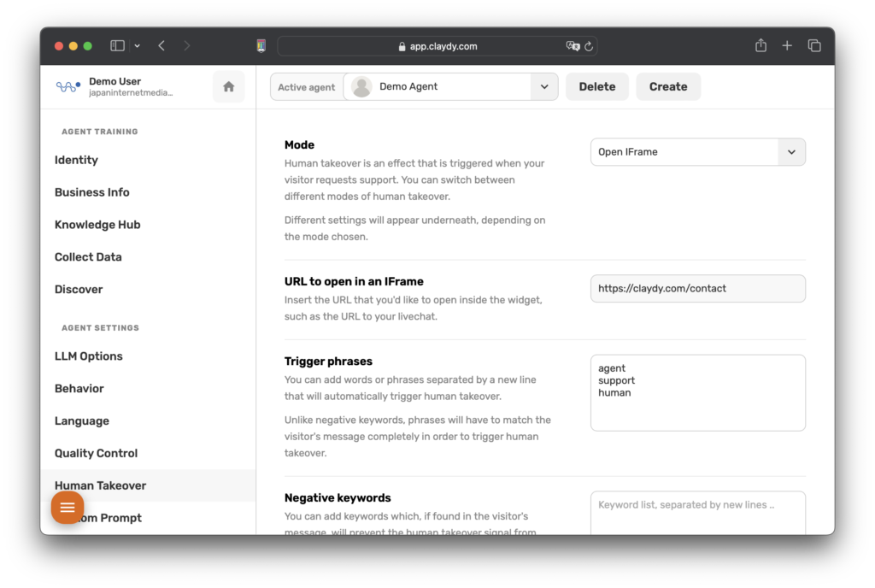Open the Mode dropdown showing Open IFrame
Viewport: 875px width, 588px height.
[x=697, y=152]
